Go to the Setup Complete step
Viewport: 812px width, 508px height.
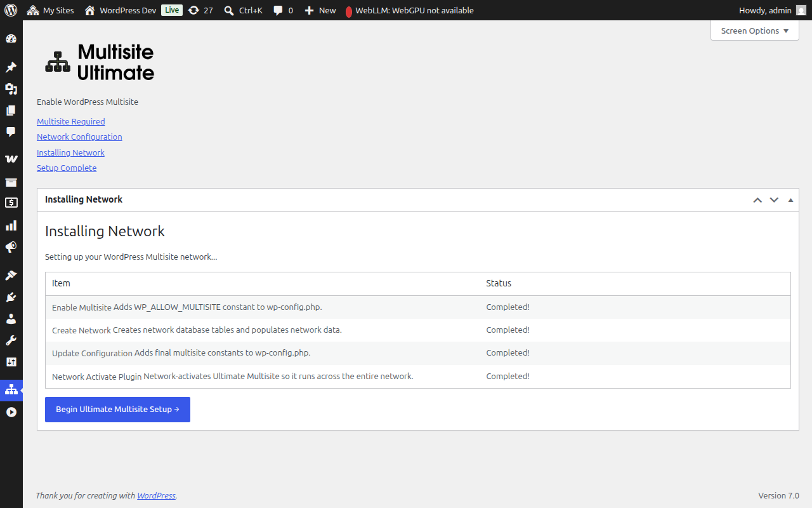[67, 168]
